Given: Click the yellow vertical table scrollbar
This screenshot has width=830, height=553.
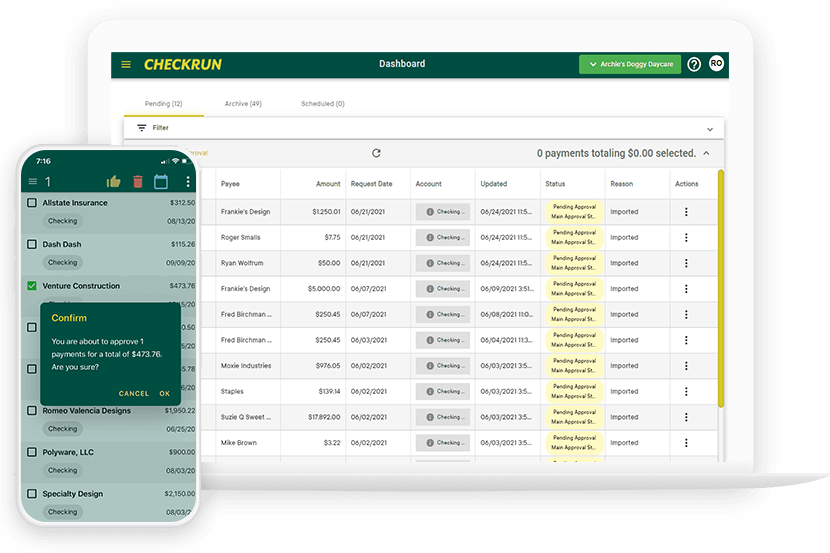Looking at the screenshot, I should coord(720,288).
